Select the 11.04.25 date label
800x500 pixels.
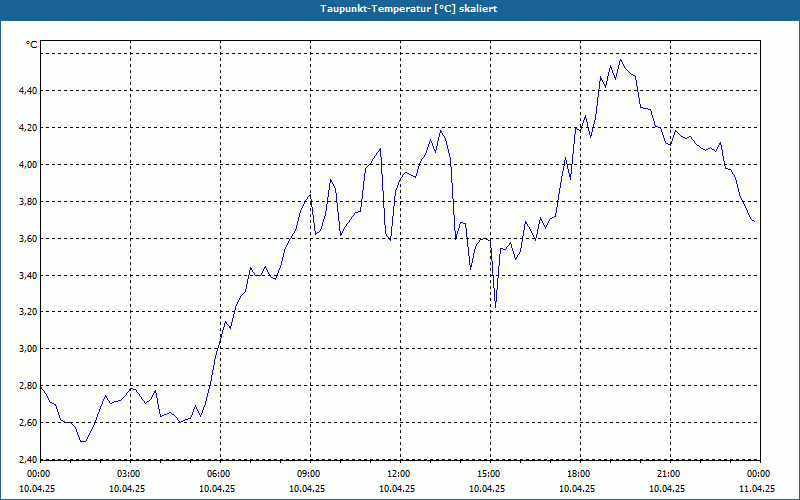pos(757,488)
